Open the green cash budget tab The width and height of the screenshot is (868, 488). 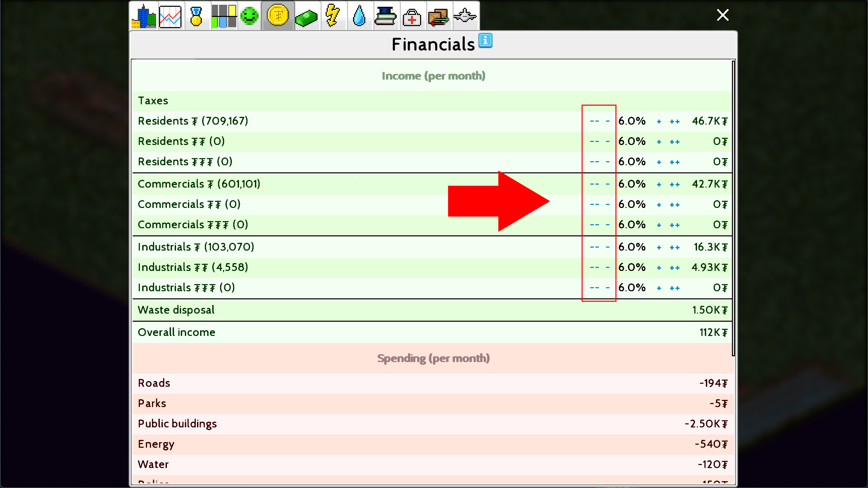[306, 16]
